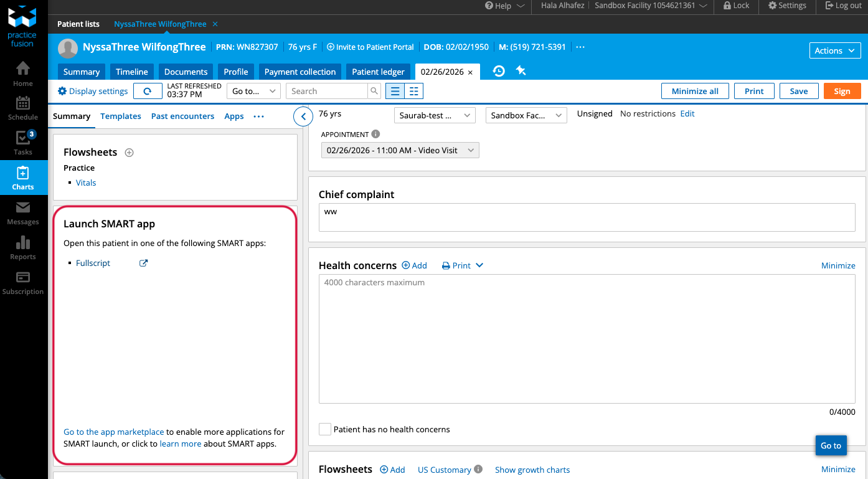Open Tasks in the sidebar
The height and width of the screenshot is (479, 868).
click(x=23, y=142)
